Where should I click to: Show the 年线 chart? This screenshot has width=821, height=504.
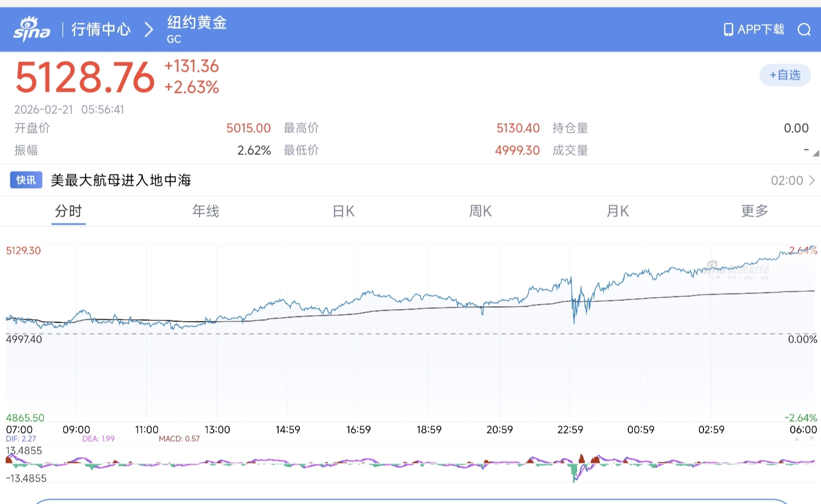tap(205, 212)
